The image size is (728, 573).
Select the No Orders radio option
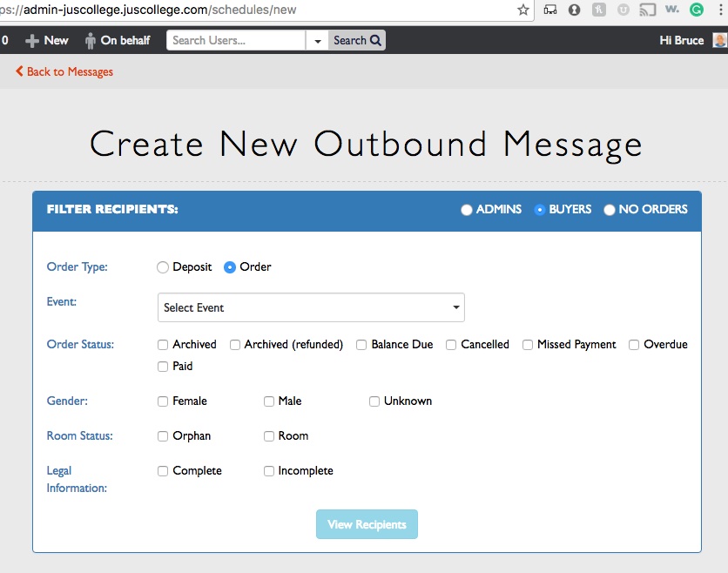click(610, 210)
